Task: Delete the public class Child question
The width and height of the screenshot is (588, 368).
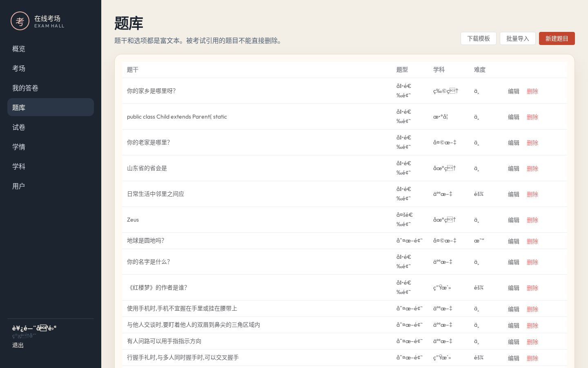Action: [532, 117]
